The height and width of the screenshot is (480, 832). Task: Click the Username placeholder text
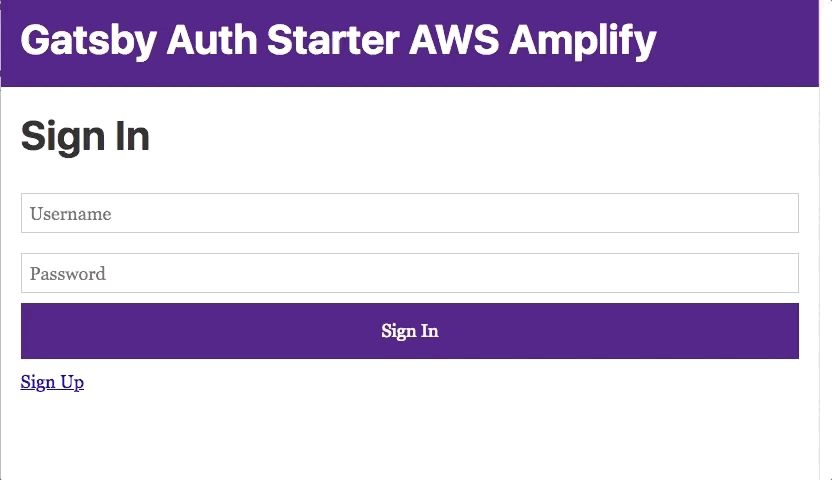coord(71,214)
